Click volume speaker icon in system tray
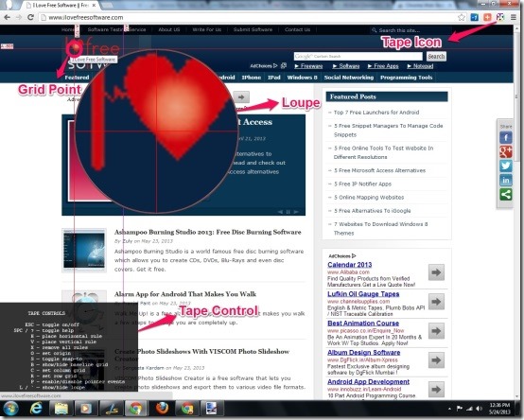Image resolution: width=524 pixels, height=420 pixels. [480, 409]
